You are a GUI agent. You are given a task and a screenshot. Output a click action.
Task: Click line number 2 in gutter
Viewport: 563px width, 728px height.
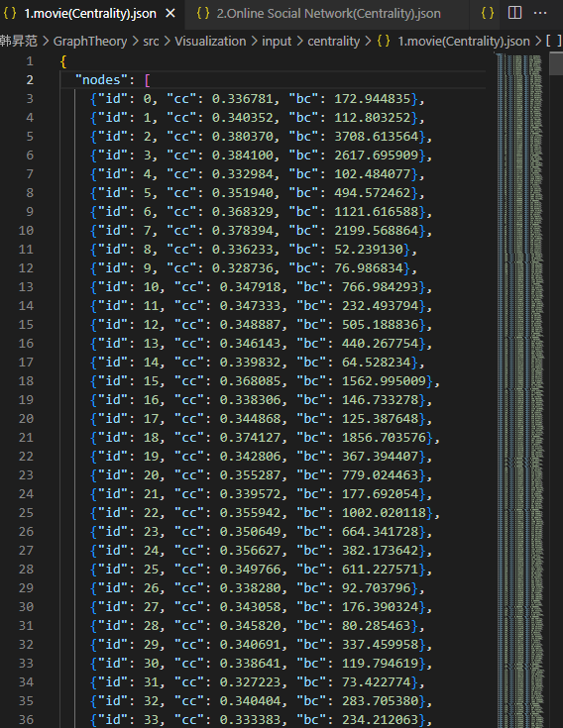(x=30, y=80)
